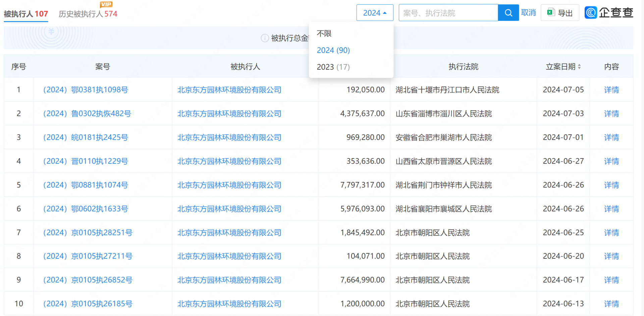Open case (2024)皖0181执2425号
The width and height of the screenshot is (644, 316).
86,137
